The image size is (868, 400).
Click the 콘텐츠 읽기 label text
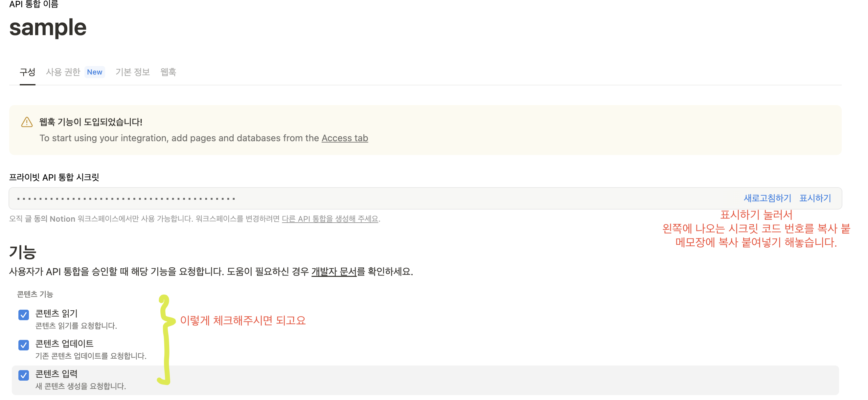click(x=57, y=314)
